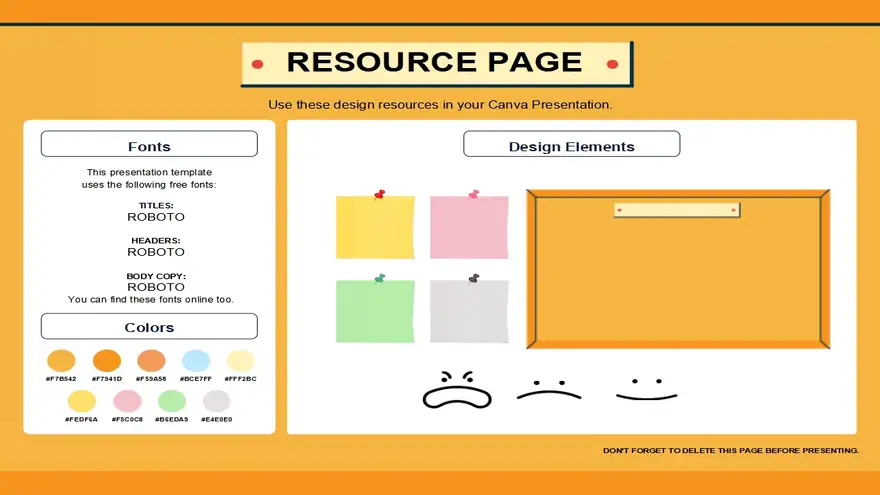Select ROBOTO under the HEADERS label
This screenshot has width=880, height=495.
(x=156, y=252)
